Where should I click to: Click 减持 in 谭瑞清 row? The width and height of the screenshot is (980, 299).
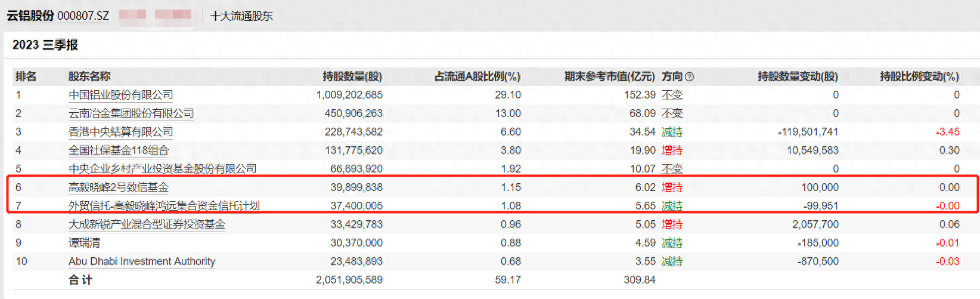[x=672, y=243]
